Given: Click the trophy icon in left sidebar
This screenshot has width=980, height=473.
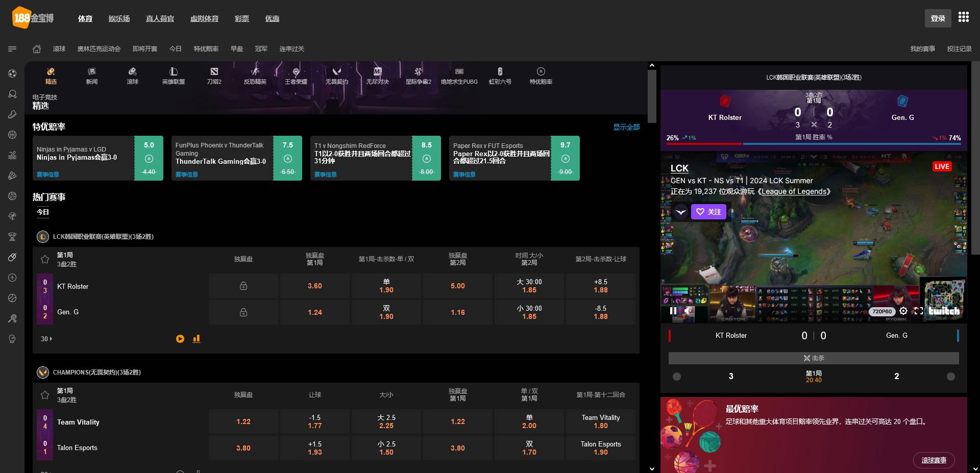Looking at the screenshot, I should pos(12,237).
